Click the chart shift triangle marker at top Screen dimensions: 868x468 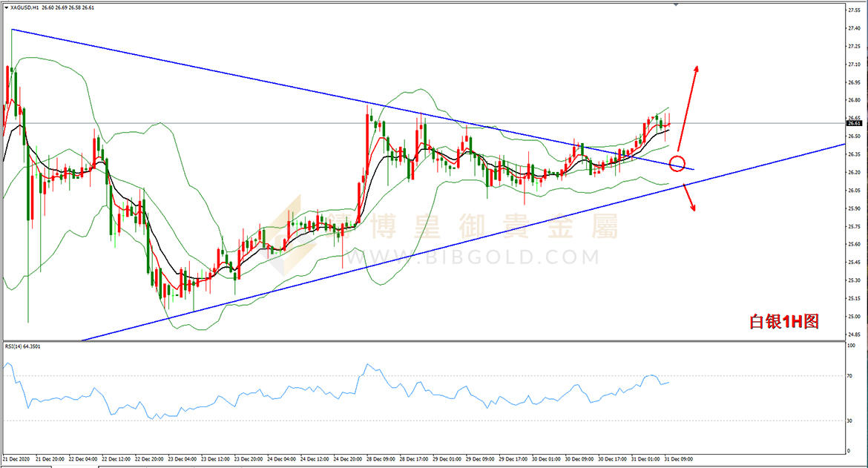pyautogui.click(x=675, y=4)
